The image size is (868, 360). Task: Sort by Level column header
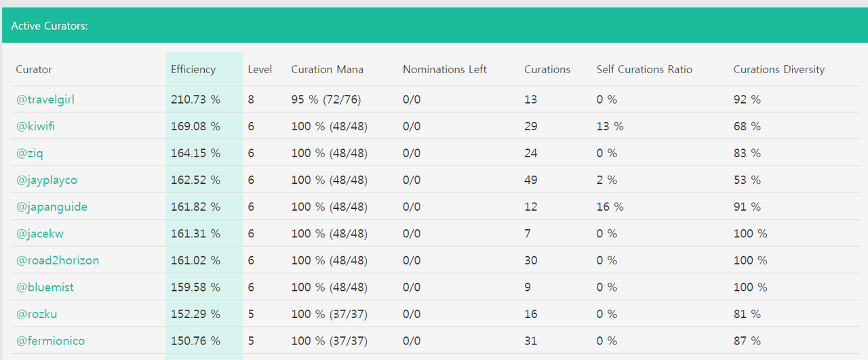(260, 69)
